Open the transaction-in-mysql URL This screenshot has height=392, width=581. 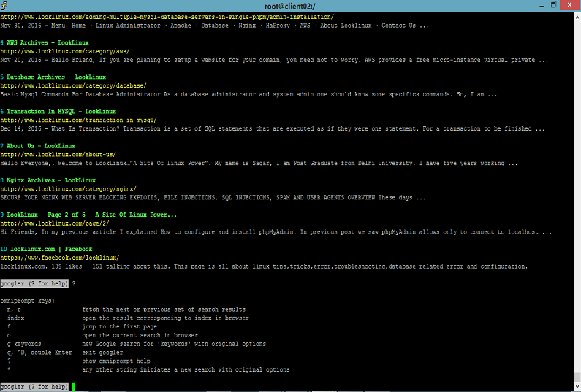click(78, 120)
